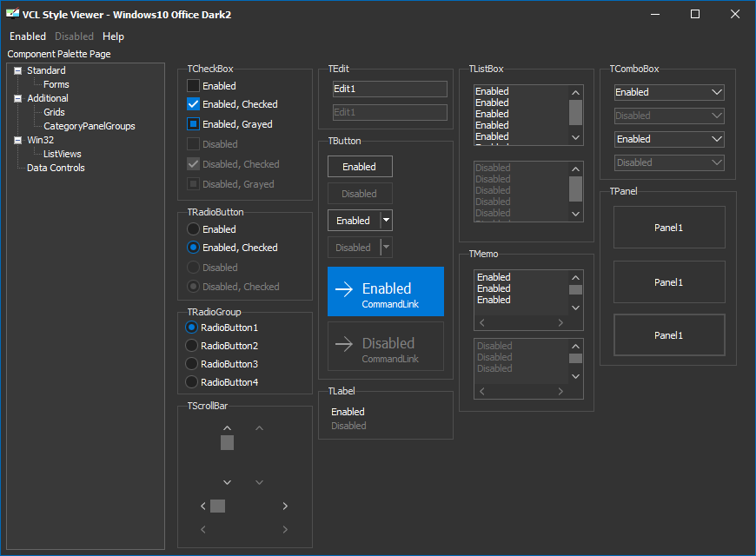The image size is (756, 556).
Task: Open the second Enabled combo box
Action: (x=669, y=139)
